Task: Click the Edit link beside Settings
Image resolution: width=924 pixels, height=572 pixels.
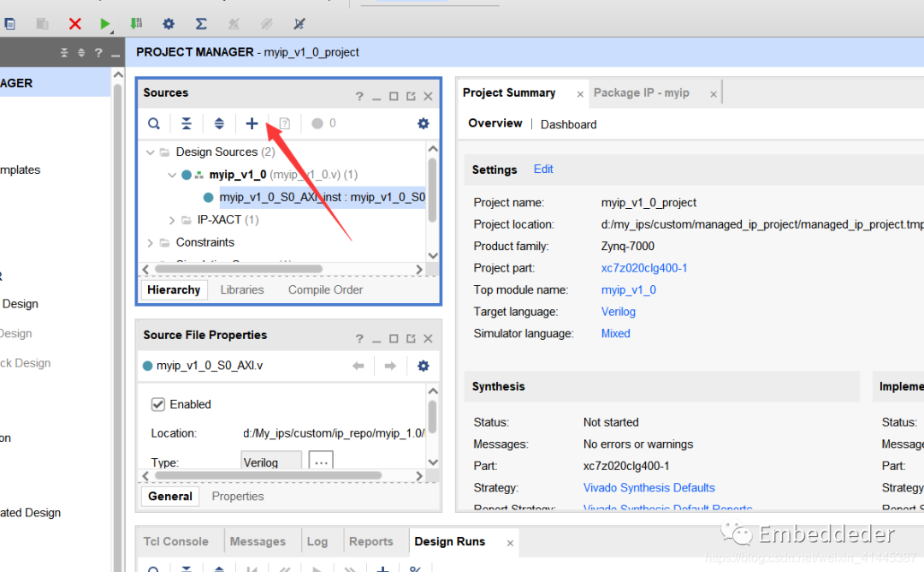Action: [543, 170]
